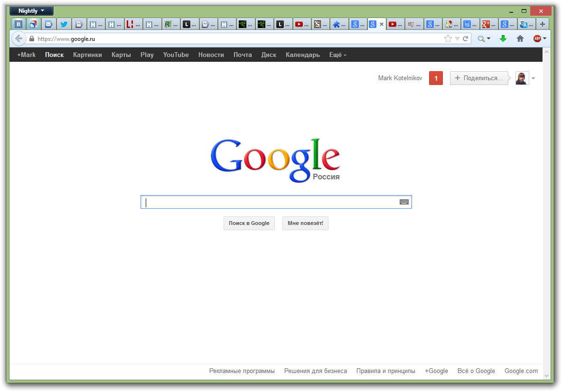562x392 pixels.
Task: Click the Мне повезёт! button
Action: 305,223
